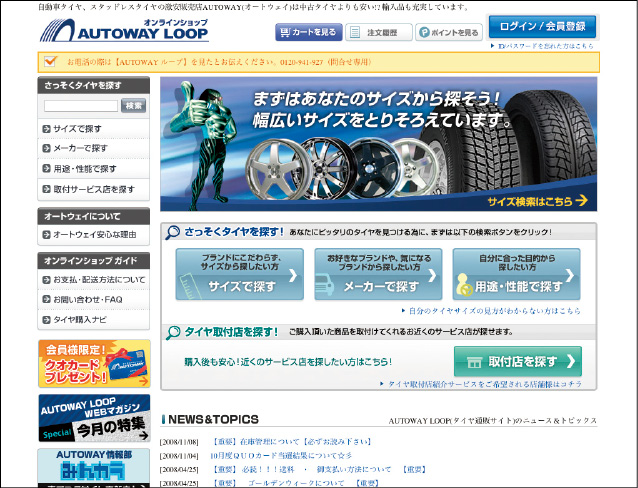Click クオカードプレゼント member banner

point(94,364)
